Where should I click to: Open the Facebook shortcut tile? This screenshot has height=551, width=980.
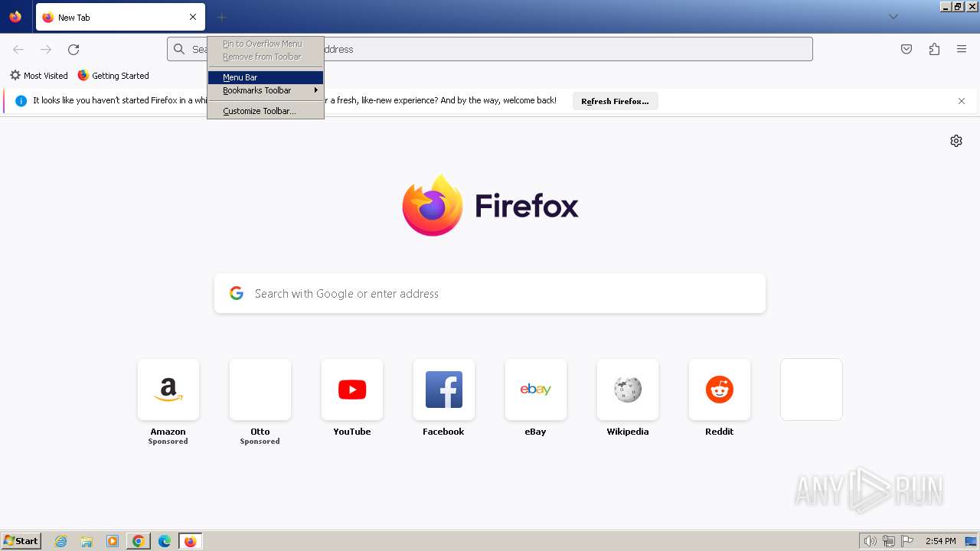click(444, 390)
